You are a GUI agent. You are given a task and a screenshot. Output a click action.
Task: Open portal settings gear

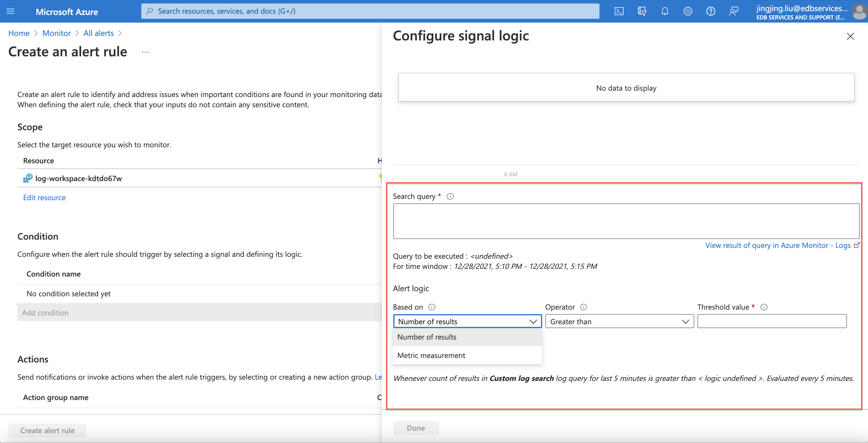point(688,11)
